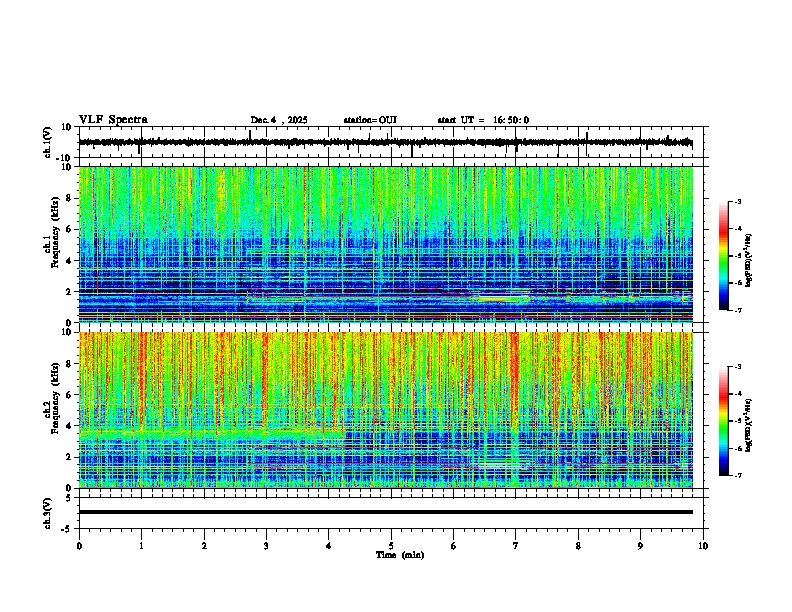792x612 pixels.
Task: Click the red vertical burst at 3 min in ch.2
Action: point(264,379)
